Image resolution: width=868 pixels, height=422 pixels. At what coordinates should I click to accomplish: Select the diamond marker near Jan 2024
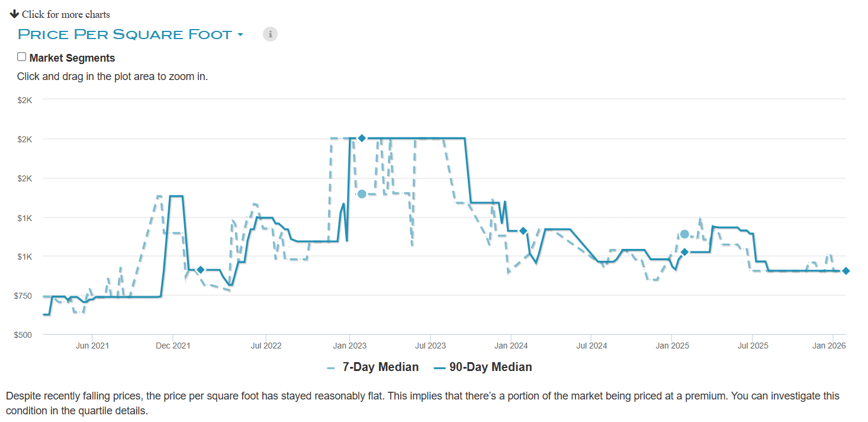click(x=523, y=231)
